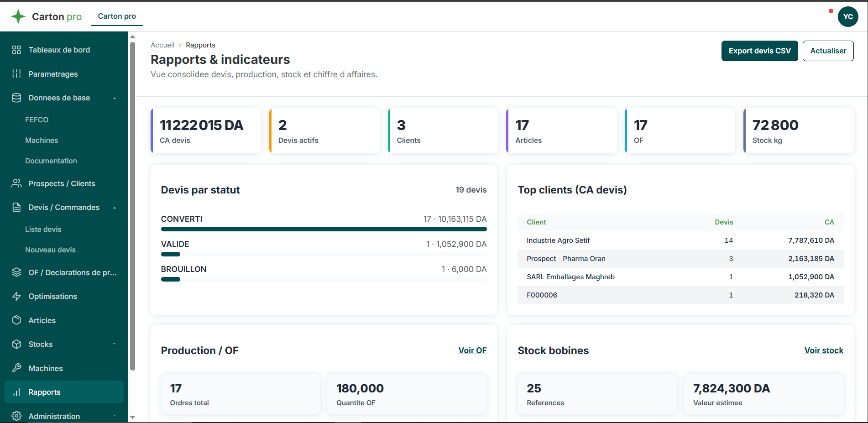The image size is (868, 423).
Task: Click the Prospects / Clients people icon
Action: tap(16, 183)
